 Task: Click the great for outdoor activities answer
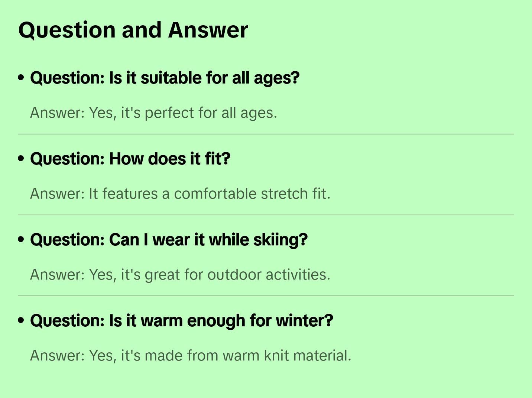click(x=180, y=275)
